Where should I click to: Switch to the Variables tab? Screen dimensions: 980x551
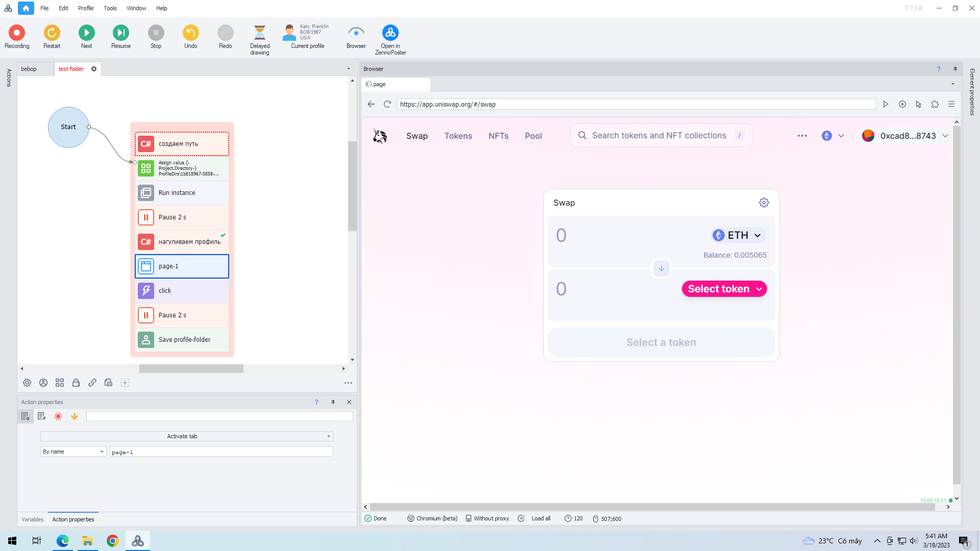[x=32, y=519]
